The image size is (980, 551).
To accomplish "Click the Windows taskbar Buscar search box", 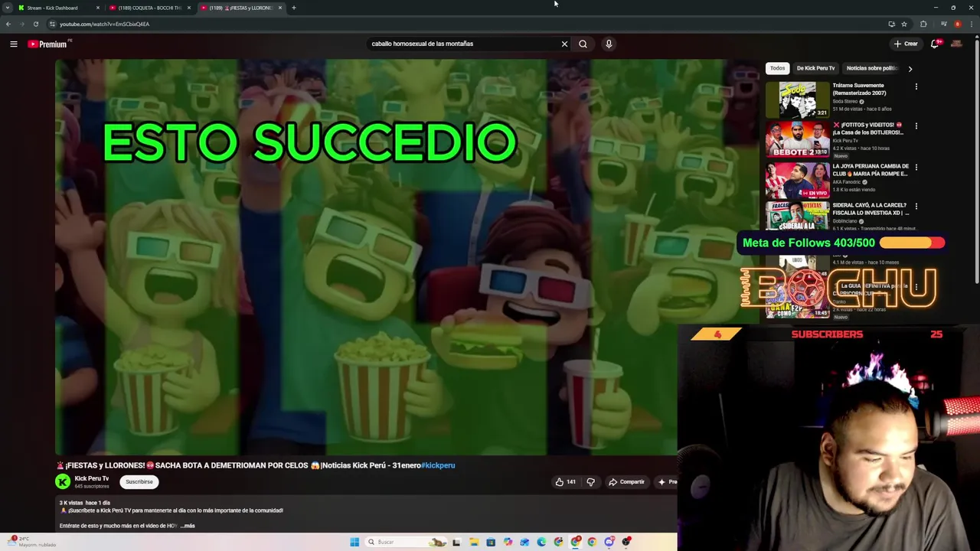I will pos(404,542).
